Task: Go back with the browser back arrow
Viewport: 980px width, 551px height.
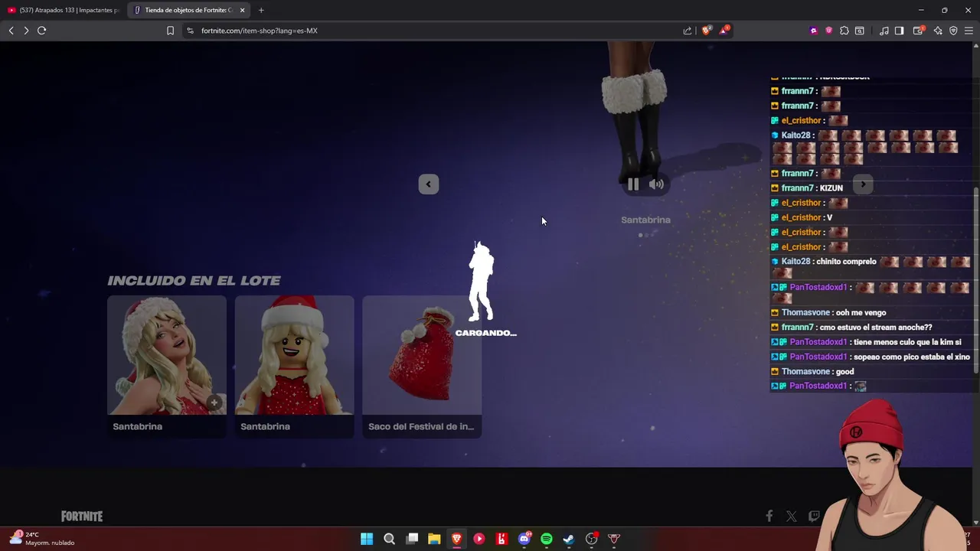Action: coord(11,31)
